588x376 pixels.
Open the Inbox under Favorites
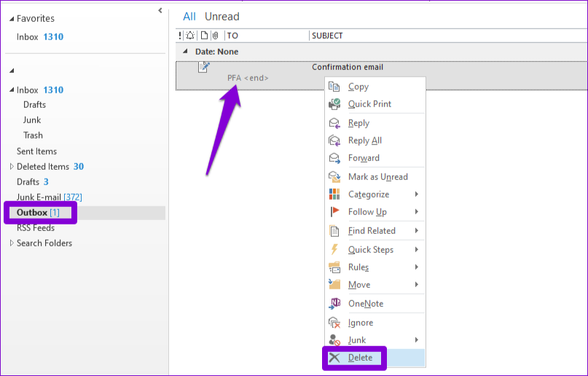tap(40, 36)
